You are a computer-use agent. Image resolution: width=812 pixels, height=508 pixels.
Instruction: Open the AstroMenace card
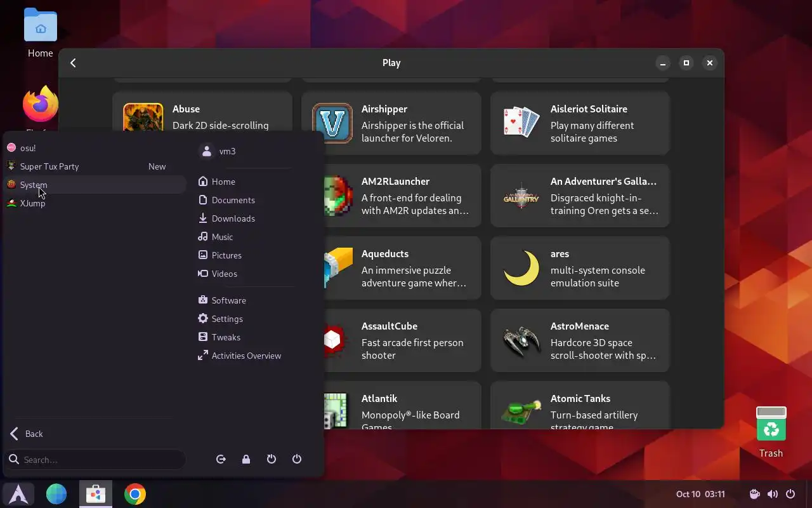click(x=580, y=340)
